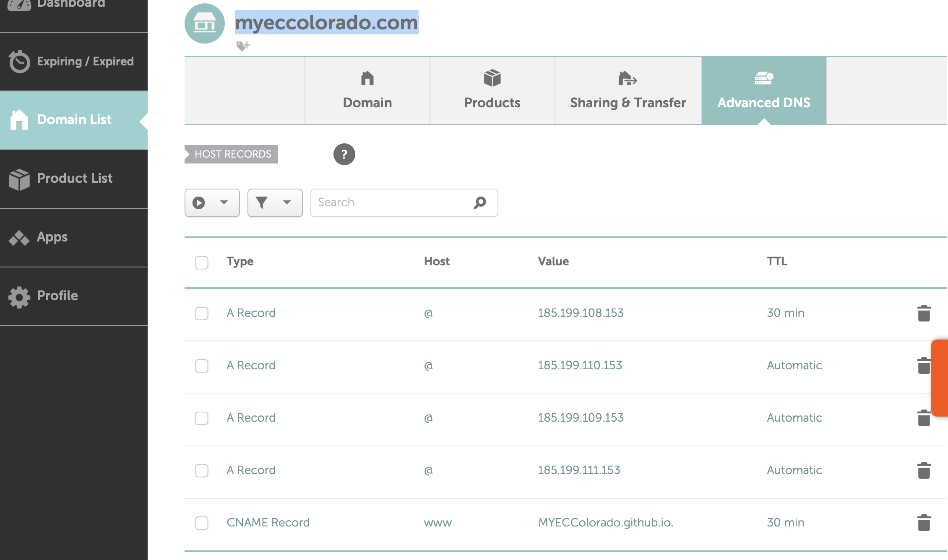Go to Product List in sidebar
Screen dimensions: 948x560
(x=74, y=179)
